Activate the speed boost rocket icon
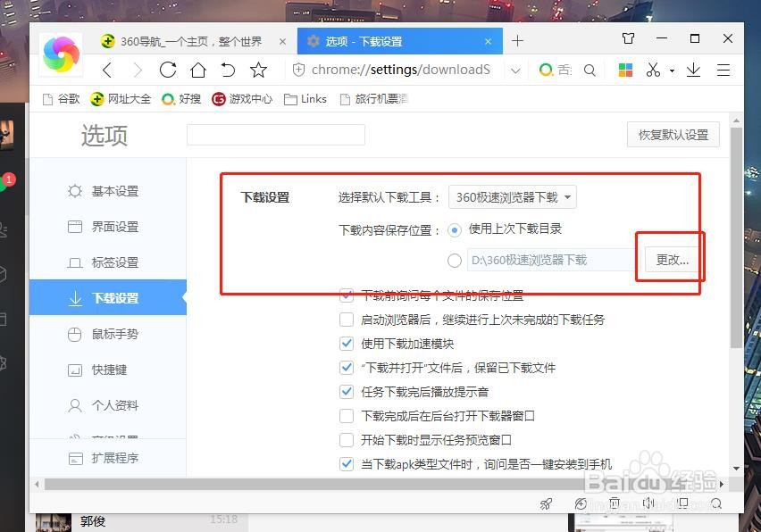 pyautogui.click(x=546, y=503)
